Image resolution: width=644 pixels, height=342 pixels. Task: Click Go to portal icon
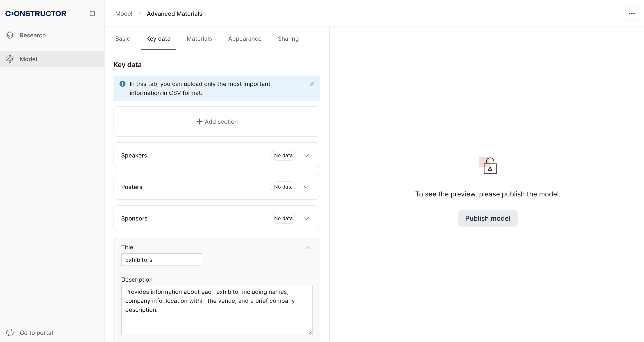point(10,333)
